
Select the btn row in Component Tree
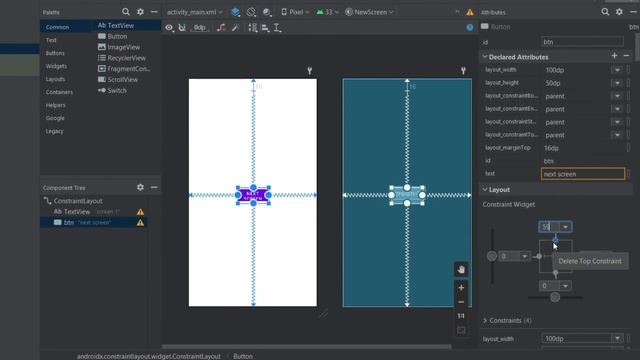tap(94, 223)
